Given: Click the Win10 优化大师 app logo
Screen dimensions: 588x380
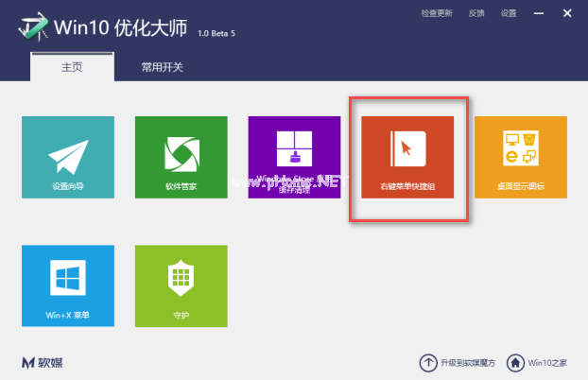Looking at the screenshot, I should pos(33,27).
